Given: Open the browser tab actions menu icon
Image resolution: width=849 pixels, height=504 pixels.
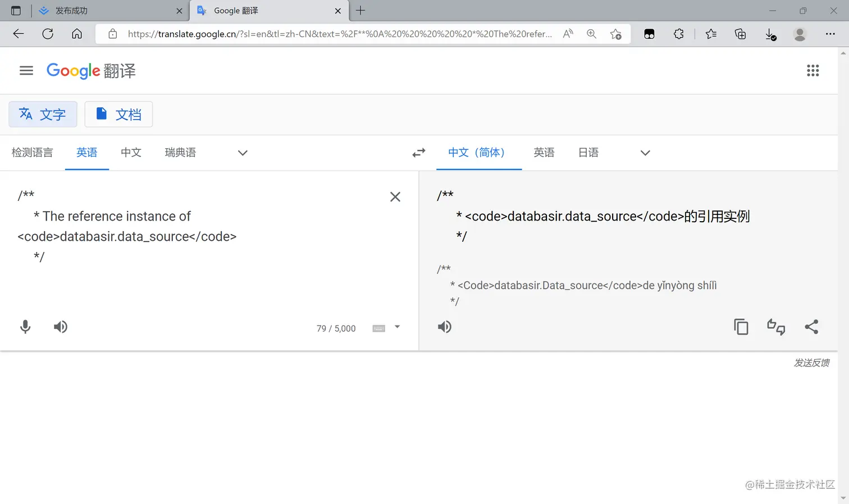Looking at the screenshot, I should [x=16, y=11].
